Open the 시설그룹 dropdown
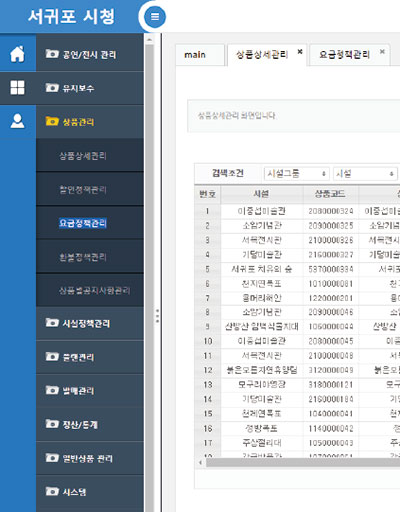Screen dimensions: 400x512 (296, 174)
